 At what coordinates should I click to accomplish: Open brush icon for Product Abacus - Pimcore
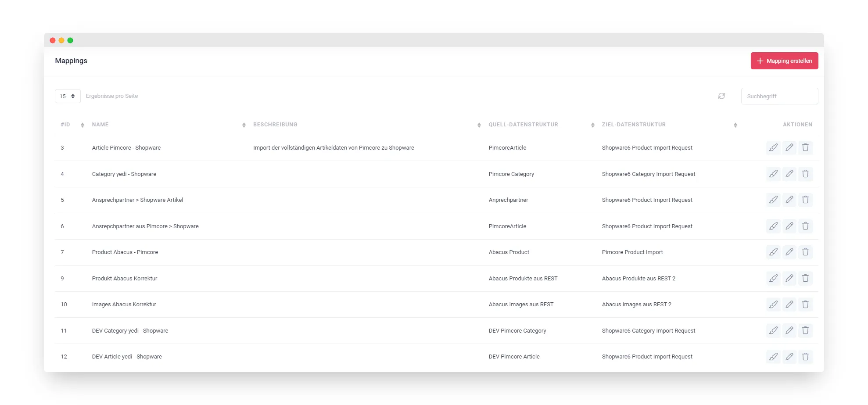[x=773, y=252]
